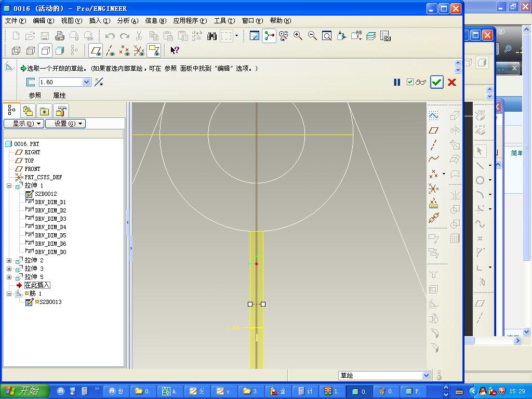The image size is (532, 399).
Task: Open the 分析(A) menu
Action: click(128, 21)
